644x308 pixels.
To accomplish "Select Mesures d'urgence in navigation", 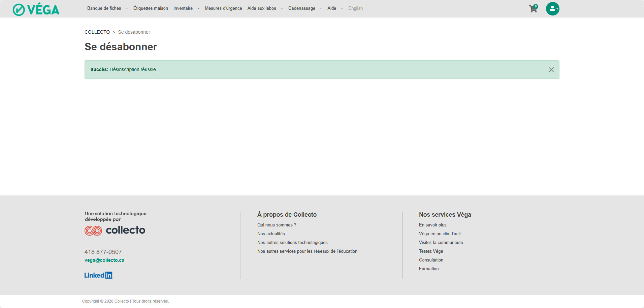I will (223, 8).
